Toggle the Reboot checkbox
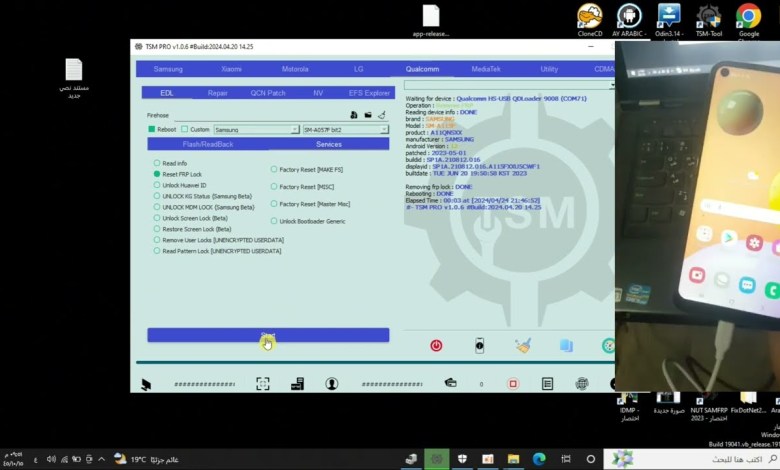 coord(152,129)
